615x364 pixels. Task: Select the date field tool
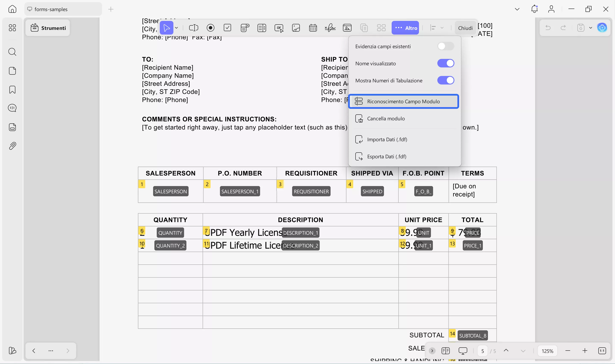click(313, 28)
